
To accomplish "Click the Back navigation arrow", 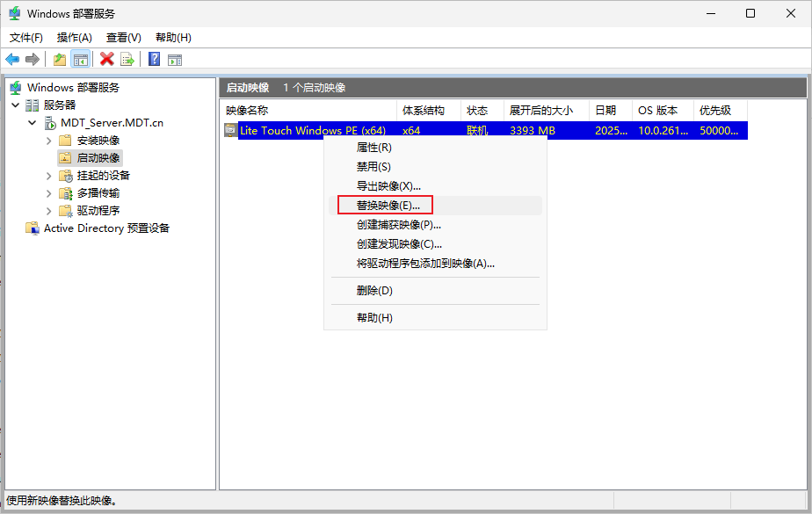I will click(x=11, y=59).
